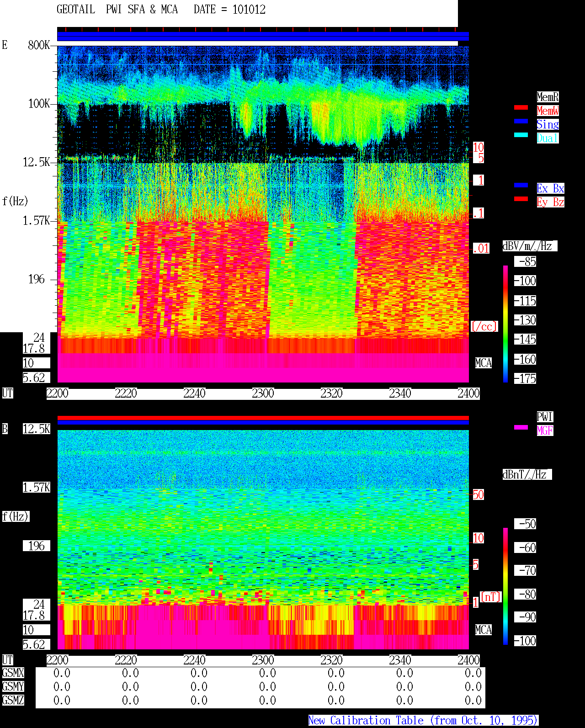Click the -85 color scale value
This screenshot has height=728, width=585.
pos(525,262)
